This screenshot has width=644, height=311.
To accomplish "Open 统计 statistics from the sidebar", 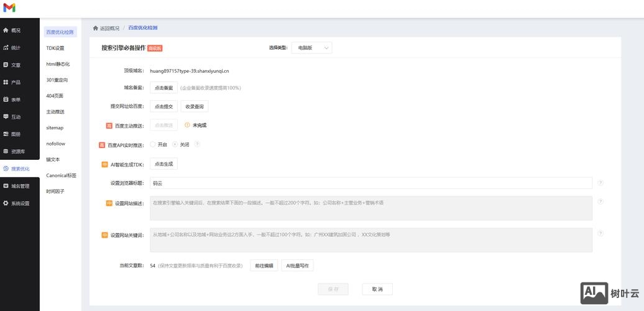I will point(16,48).
